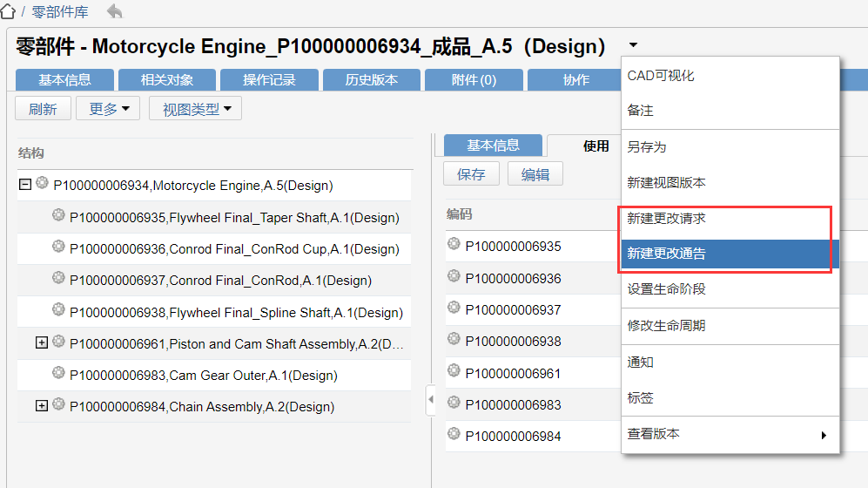868x488 pixels.
Task: Click the 零部件库 breadcrumb link
Action: (x=60, y=11)
